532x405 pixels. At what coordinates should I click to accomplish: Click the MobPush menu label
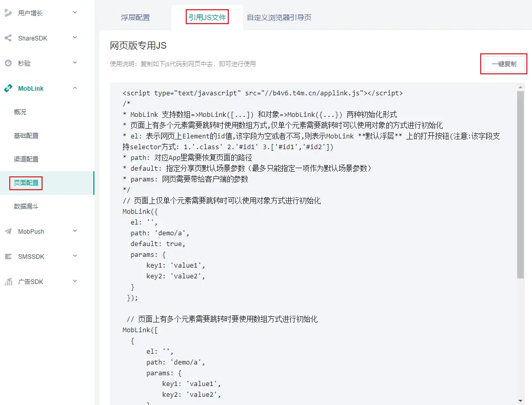31,232
